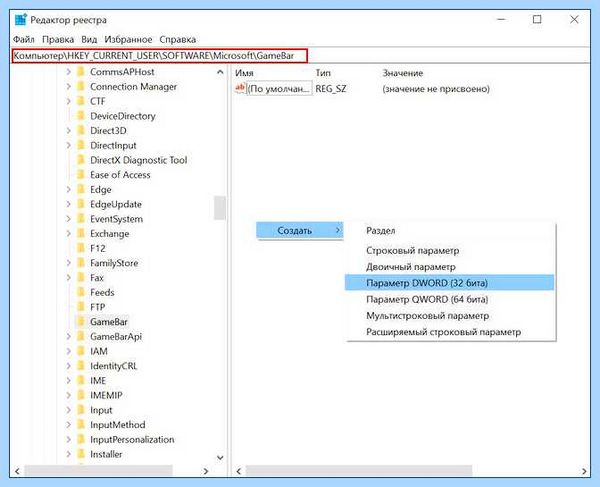The height and width of the screenshot is (487, 600).
Task: Expand the Exchange tree node
Action: [68, 233]
